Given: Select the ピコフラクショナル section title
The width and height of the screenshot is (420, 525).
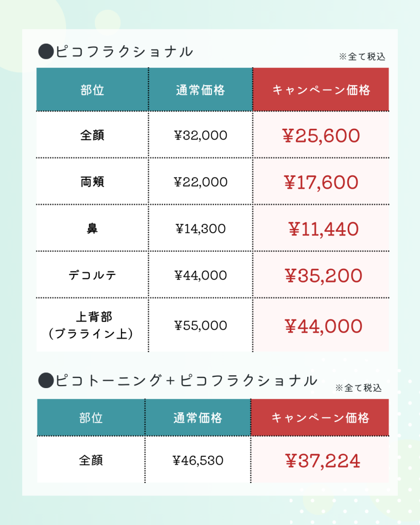Looking at the screenshot, I should pyautogui.click(x=124, y=52).
